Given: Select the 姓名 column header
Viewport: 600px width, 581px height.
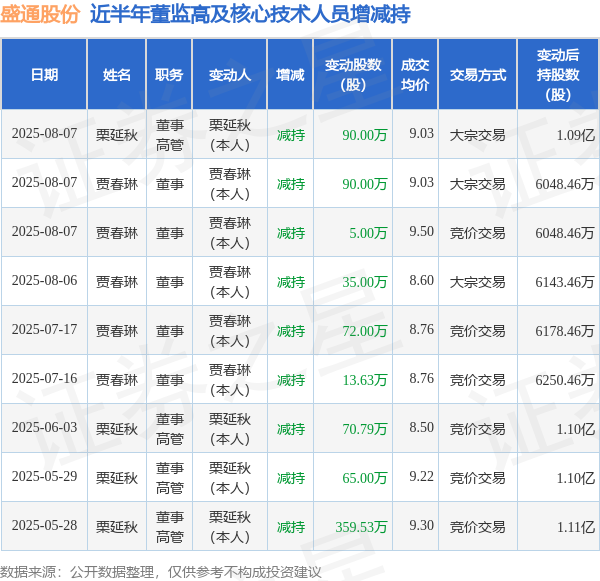Looking at the screenshot, I should (116, 75).
